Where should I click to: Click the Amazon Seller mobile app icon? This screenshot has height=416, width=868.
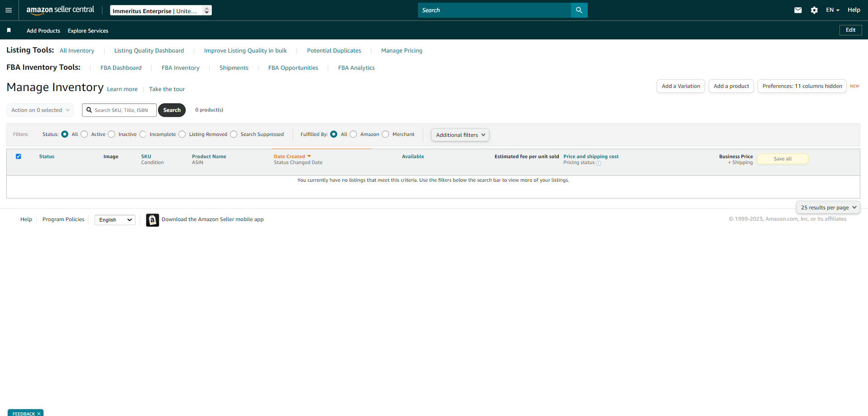coord(153,220)
